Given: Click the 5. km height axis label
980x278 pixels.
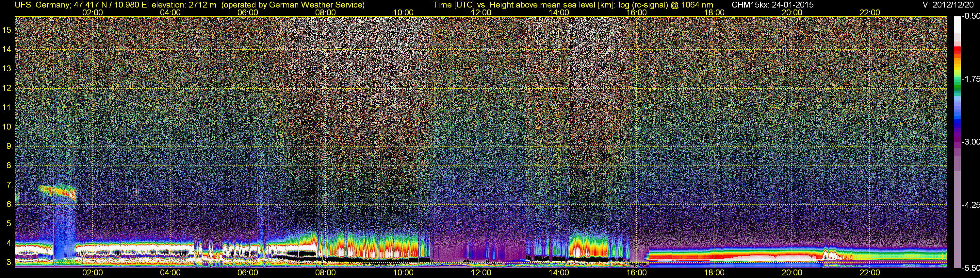Looking at the screenshot, I should coord(9,224).
